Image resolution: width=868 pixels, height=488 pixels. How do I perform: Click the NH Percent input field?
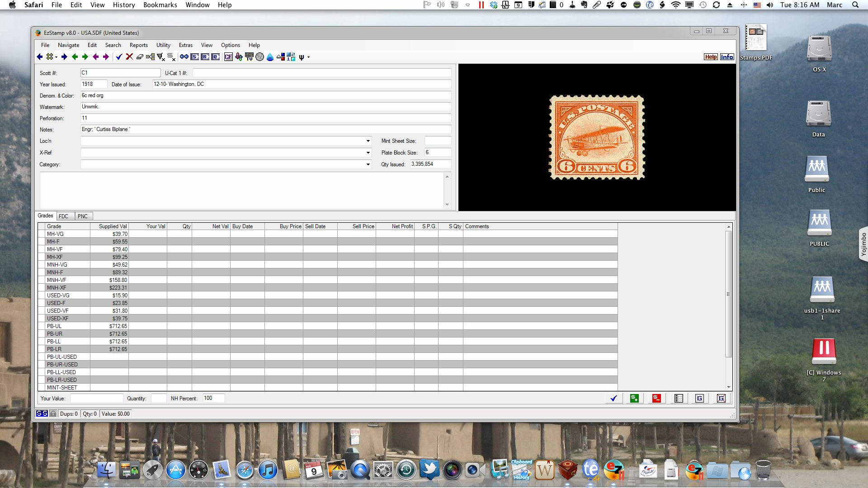(x=213, y=398)
